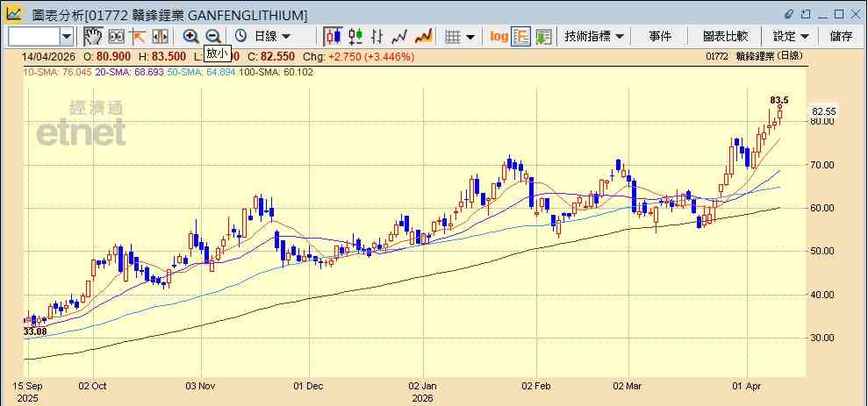Image resolution: width=868 pixels, height=406 pixels.
Task: Click the 儲存 save button
Action: pos(841,37)
